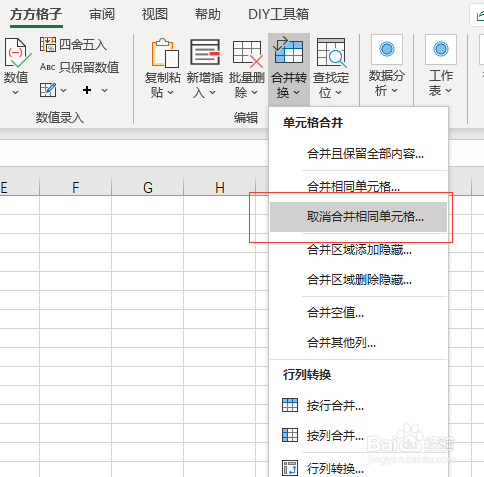Click the plus sign icon
484x477 pixels.
87,90
